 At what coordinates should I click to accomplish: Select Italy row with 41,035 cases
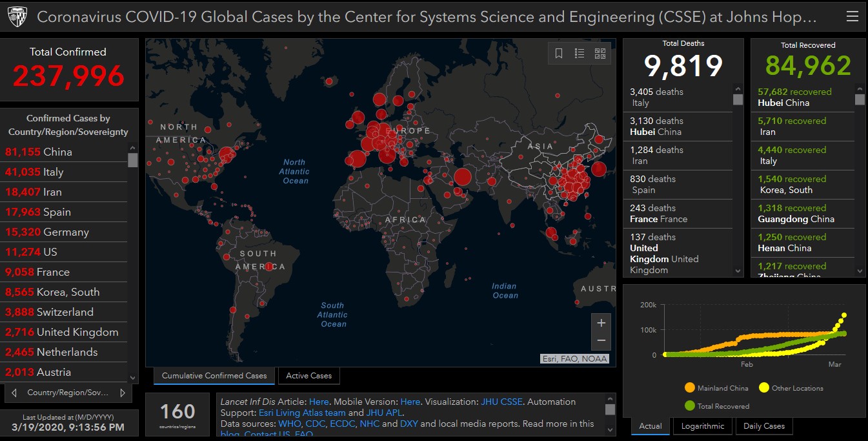click(x=65, y=172)
